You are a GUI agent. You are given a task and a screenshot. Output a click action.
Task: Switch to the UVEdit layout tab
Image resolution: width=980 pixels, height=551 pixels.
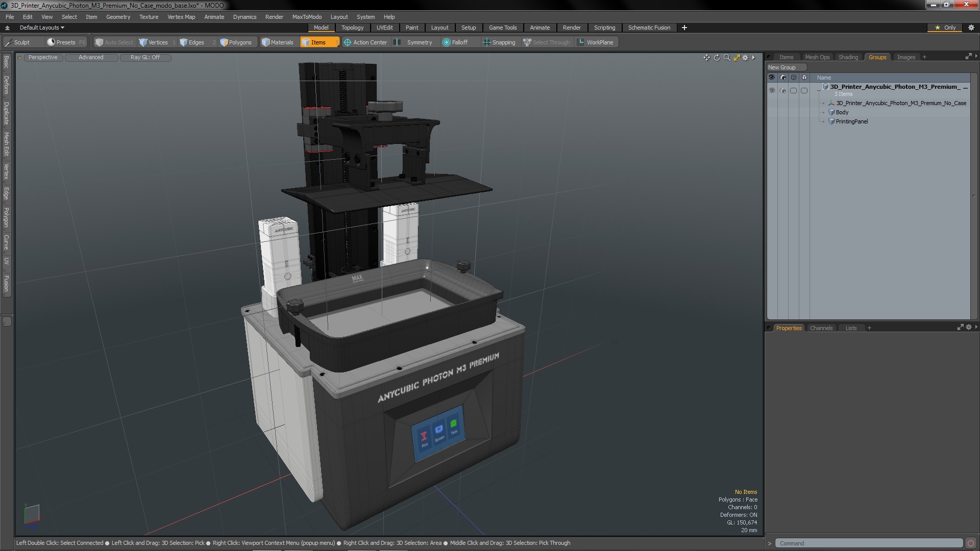[384, 28]
